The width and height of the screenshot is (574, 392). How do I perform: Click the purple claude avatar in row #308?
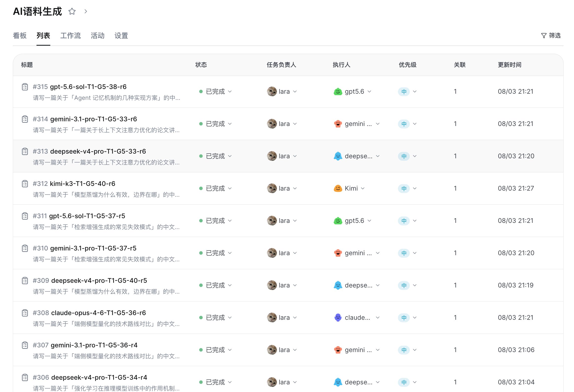tap(338, 318)
